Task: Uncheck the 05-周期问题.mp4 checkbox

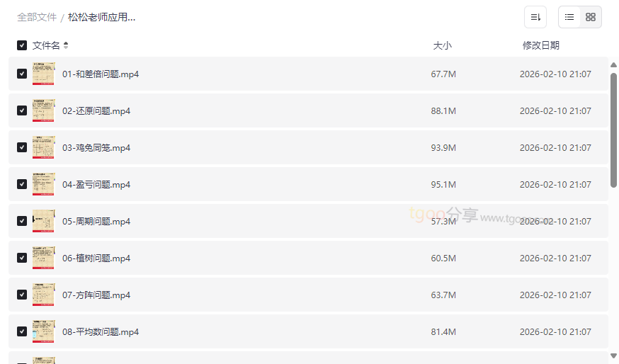Action: 22,221
